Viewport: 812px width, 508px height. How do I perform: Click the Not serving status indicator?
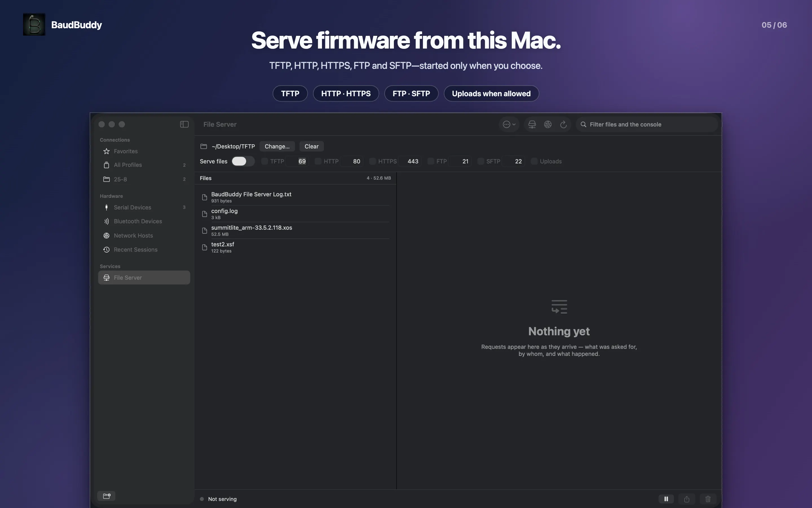click(x=219, y=499)
